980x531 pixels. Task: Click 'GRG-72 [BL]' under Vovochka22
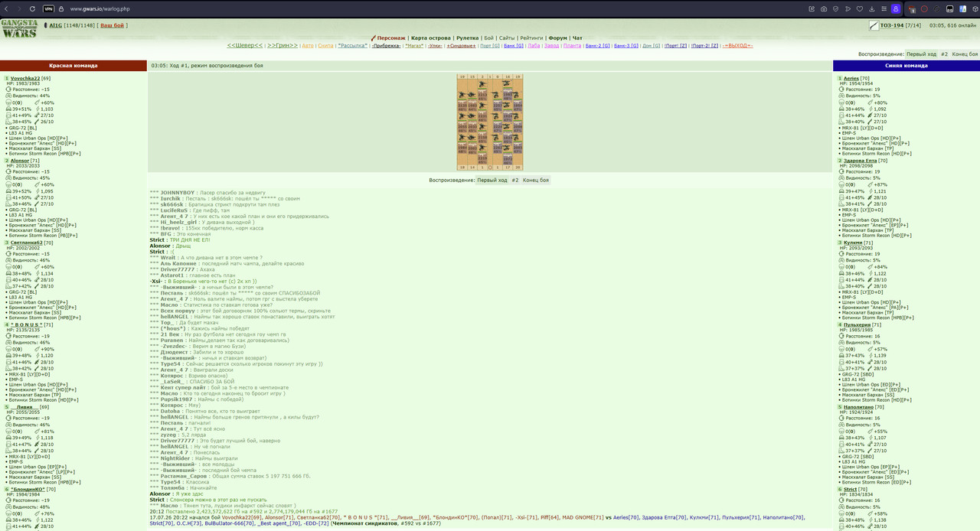pyautogui.click(x=23, y=128)
